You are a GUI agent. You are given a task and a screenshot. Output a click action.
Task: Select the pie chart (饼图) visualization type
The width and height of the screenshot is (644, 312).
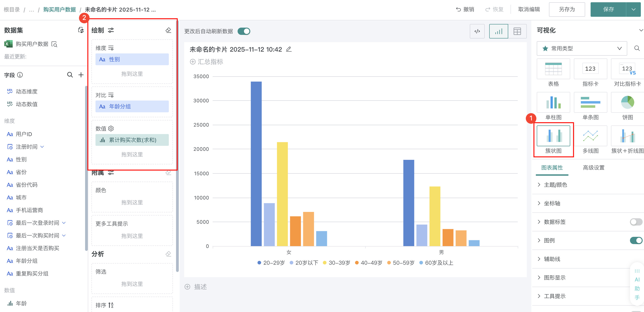627,103
